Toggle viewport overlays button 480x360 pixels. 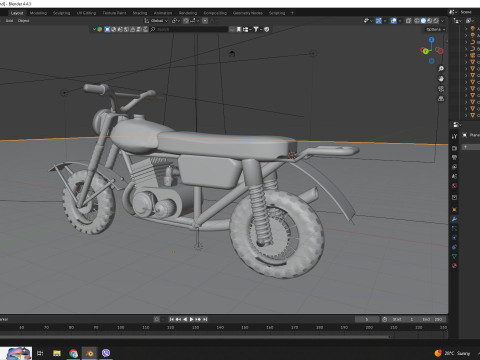pyautogui.click(x=394, y=21)
